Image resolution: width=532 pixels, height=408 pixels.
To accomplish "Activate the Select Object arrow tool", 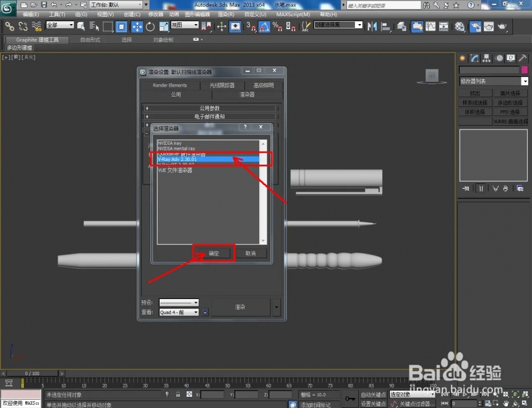I will [81, 26].
